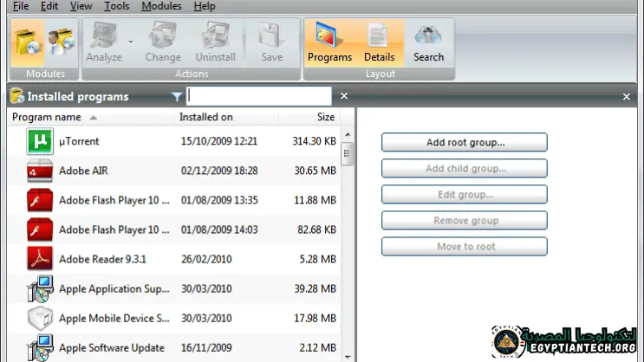This screenshot has width=644, height=362.
Task: Clear the filter with the X button
Action: click(x=344, y=95)
